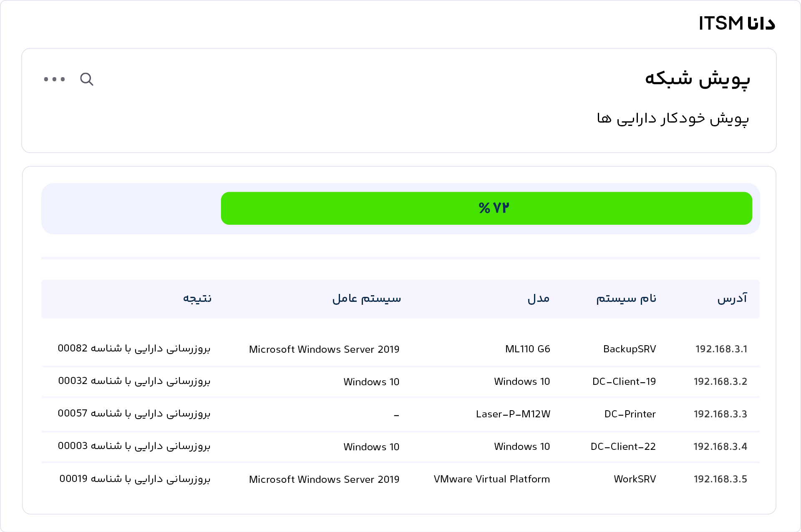This screenshot has width=801, height=532.
Task: Click the DC-Client-19 row entry
Action: pyautogui.click(x=624, y=381)
